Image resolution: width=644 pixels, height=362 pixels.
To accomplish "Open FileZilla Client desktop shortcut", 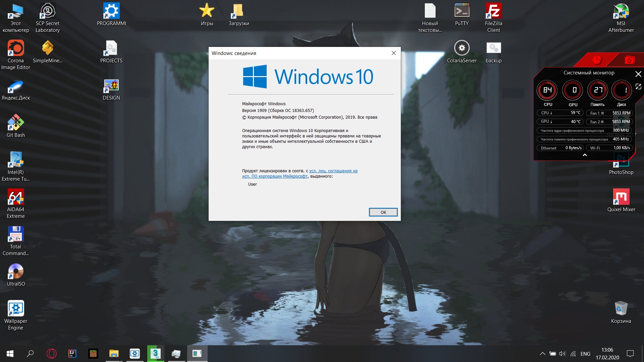I will pyautogui.click(x=493, y=17).
